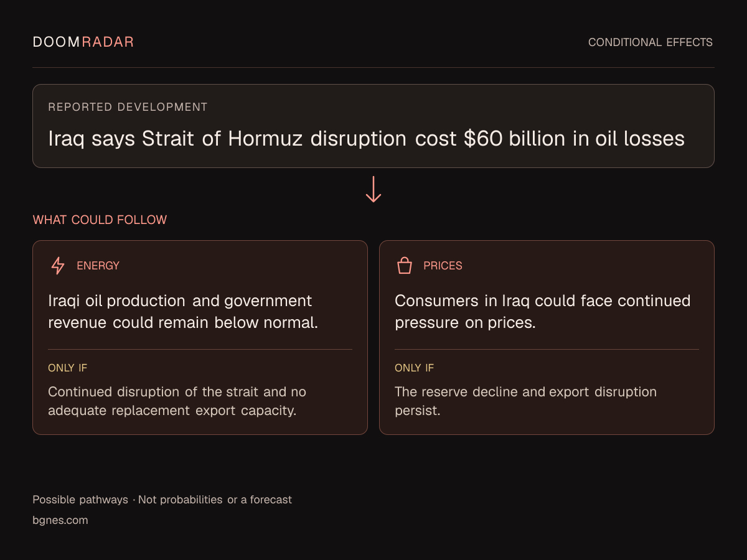Screen dimensions: 747x560
Task: Click 'ONLY IF' in the Prices card
Action: pos(415,368)
